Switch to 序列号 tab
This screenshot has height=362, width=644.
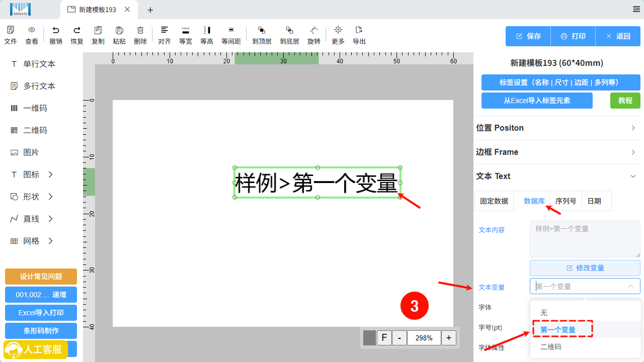click(x=566, y=201)
